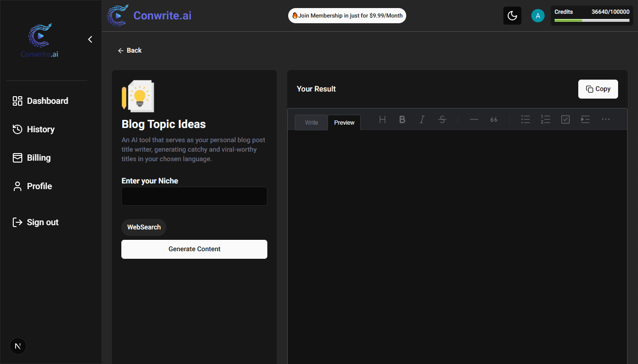The image size is (638, 364).
Task: Create a numbered ordered list
Action: pos(545,119)
